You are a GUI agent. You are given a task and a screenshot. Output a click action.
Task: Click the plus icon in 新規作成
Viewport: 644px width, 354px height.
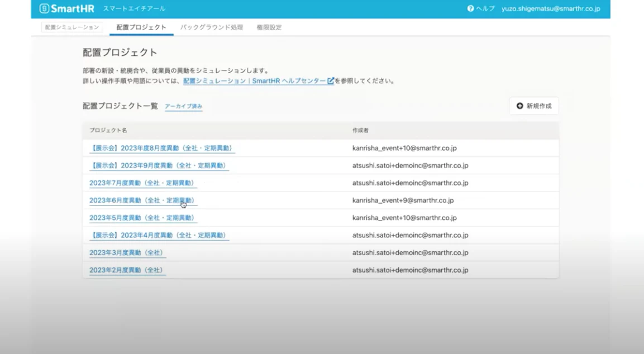pos(519,106)
